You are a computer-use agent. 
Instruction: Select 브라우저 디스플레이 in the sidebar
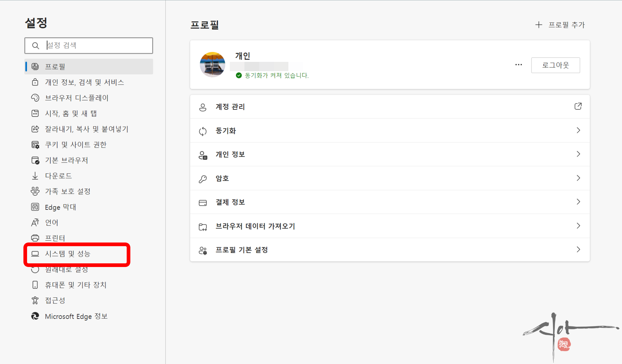click(x=77, y=98)
